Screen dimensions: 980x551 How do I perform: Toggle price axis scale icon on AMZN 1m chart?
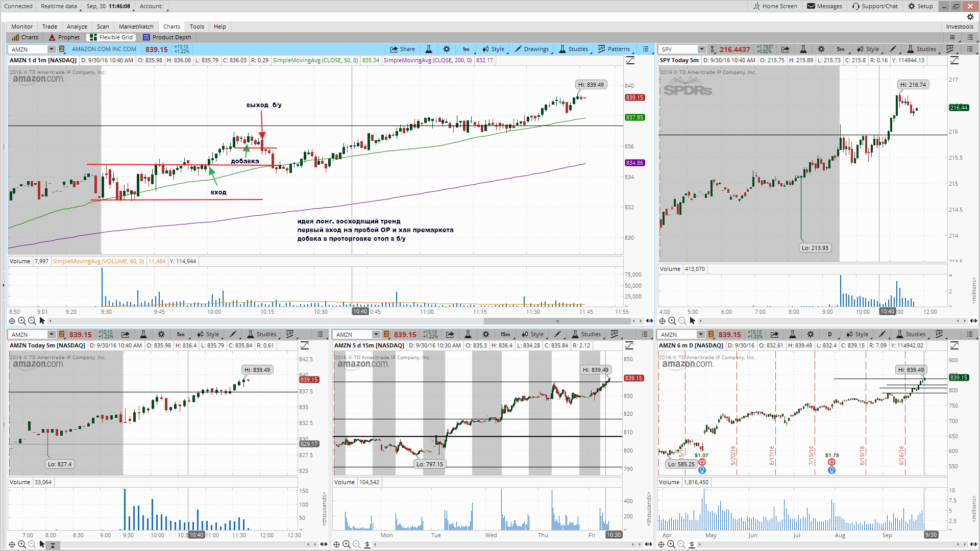(630, 60)
